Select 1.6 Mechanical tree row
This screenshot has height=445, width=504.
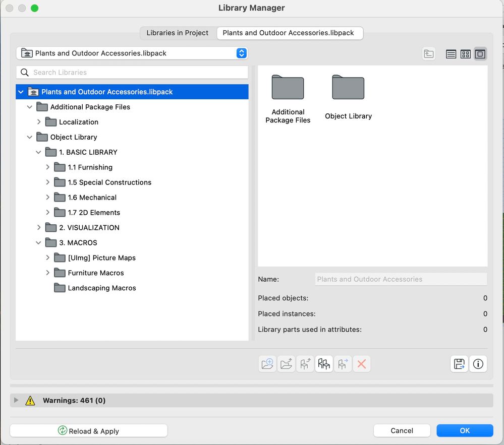132,198
